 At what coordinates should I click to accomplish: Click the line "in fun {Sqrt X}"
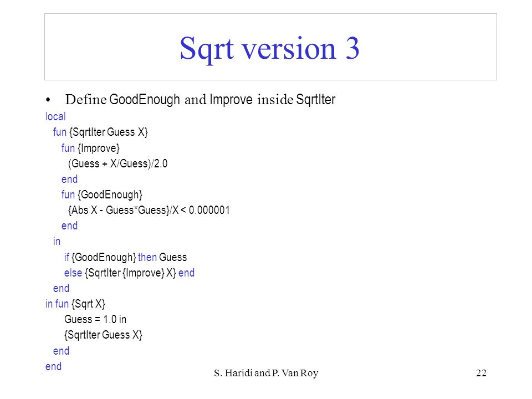click(x=75, y=304)
